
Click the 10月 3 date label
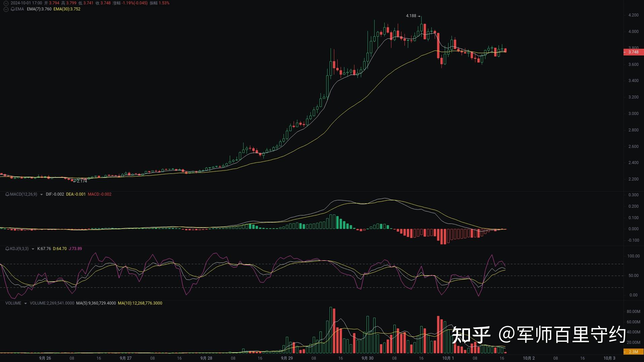tap(609, 358)
